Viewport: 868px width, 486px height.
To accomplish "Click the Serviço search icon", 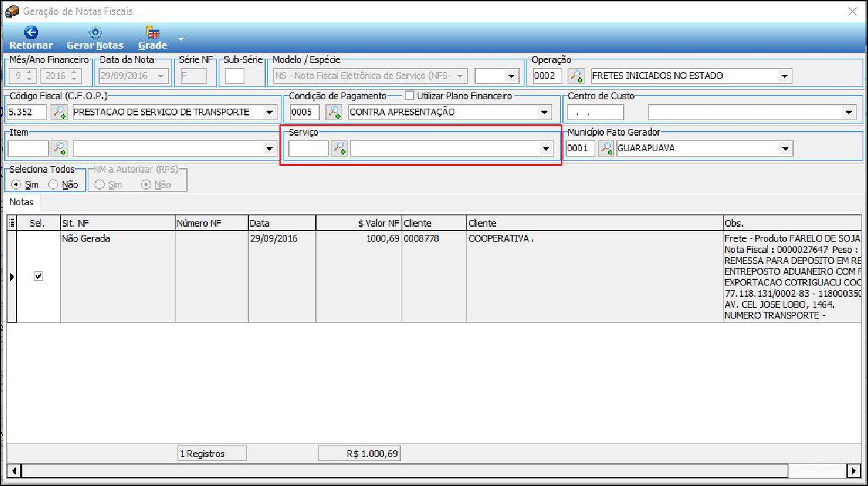I will point(339,148).
